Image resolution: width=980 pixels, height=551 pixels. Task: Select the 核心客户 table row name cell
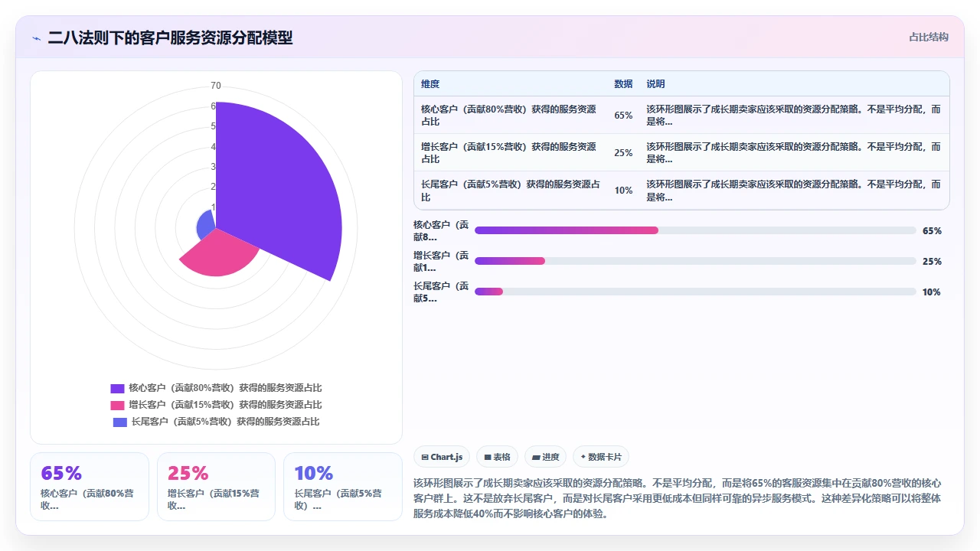point(511,116)
